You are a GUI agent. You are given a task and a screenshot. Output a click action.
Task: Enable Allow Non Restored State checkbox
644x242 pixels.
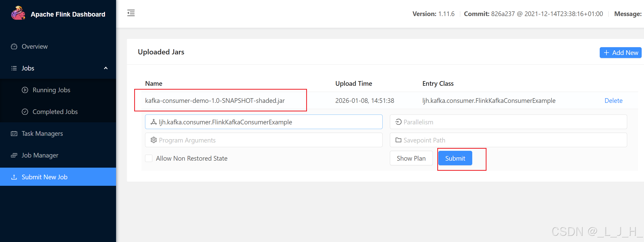point(149,158)
